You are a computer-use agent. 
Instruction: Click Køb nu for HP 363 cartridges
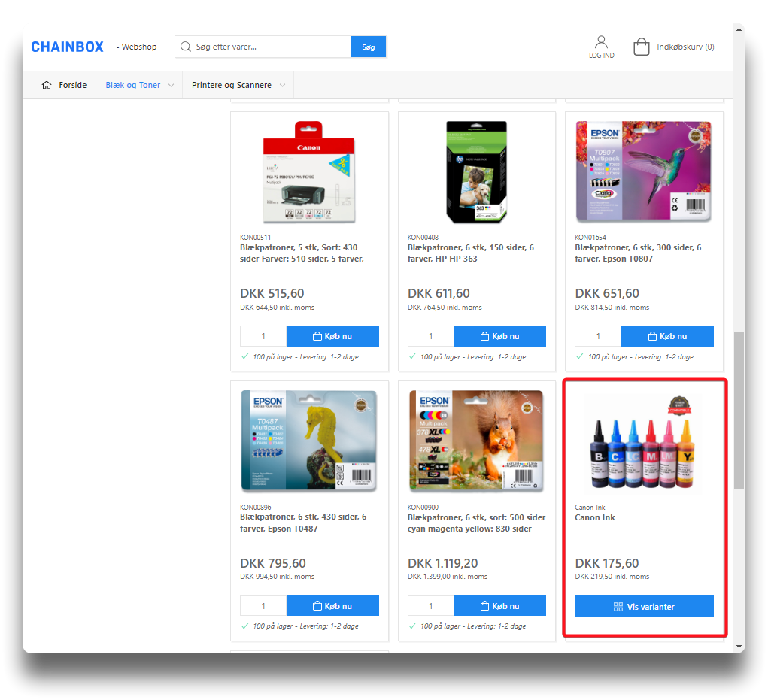(x=499, y=336)
